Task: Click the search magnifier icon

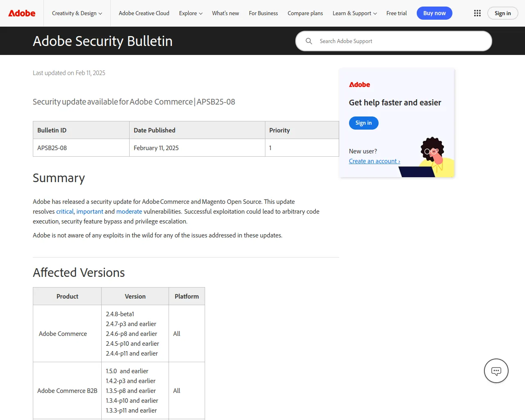Action: pos(309,41)
